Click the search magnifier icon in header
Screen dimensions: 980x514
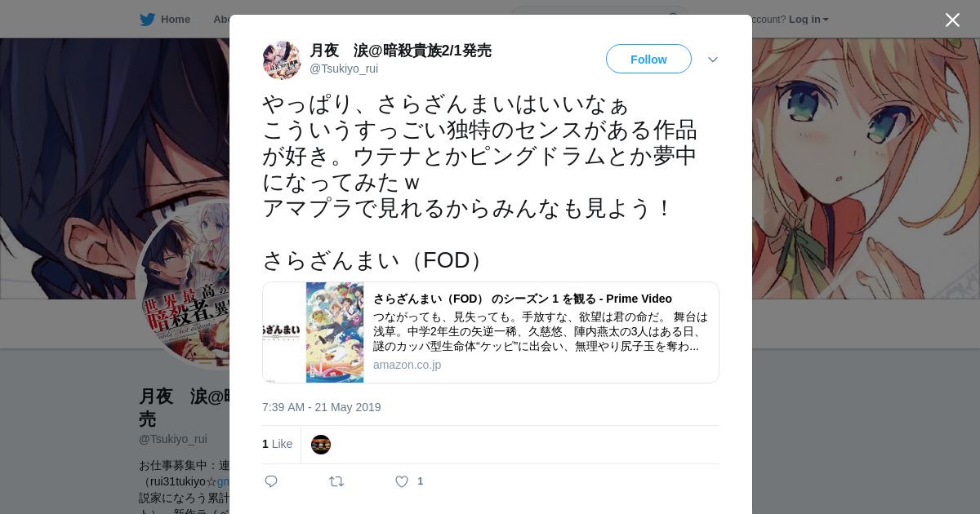[674, 16]
